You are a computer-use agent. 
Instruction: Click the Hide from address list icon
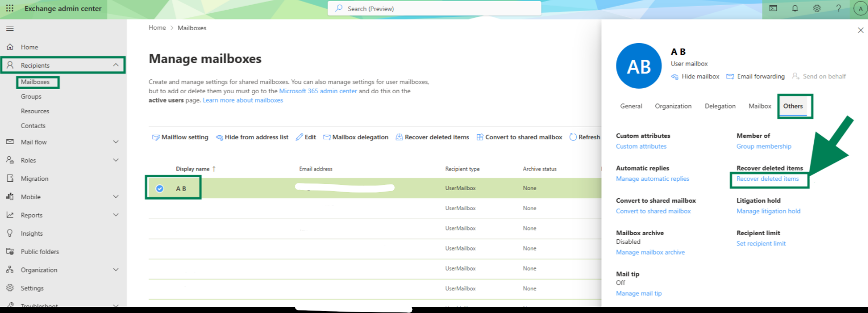[x=219, y=137]
